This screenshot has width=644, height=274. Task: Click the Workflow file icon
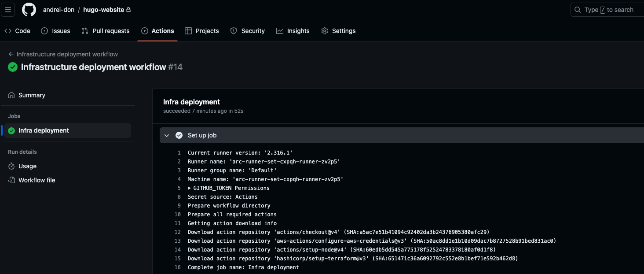point(11,180)
